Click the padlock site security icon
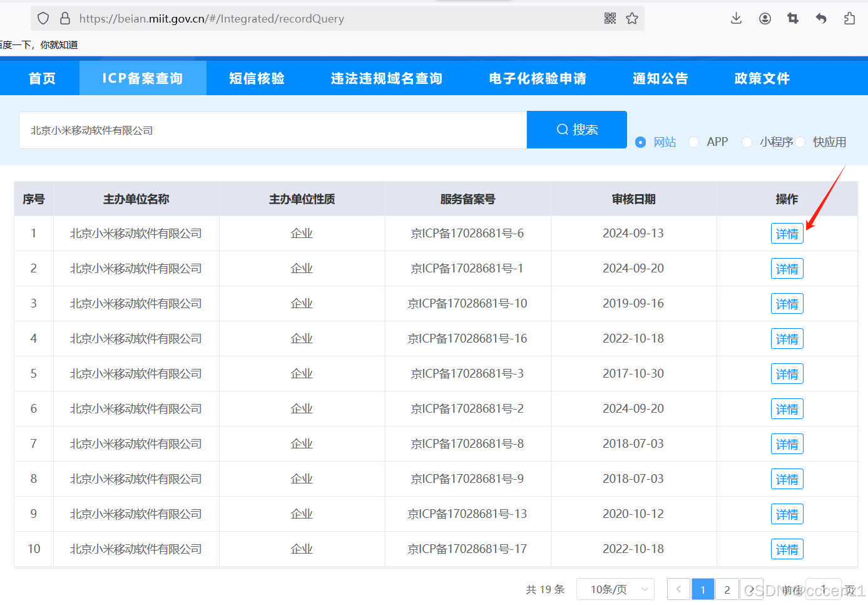The image size is (868, 605). (65, 19)
